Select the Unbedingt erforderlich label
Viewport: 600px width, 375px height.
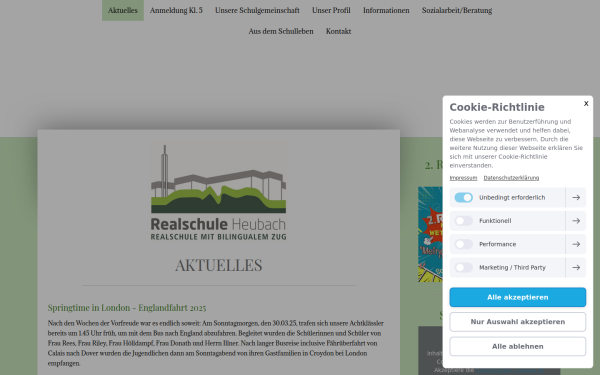pyautogui.click(x=512, y=197)
